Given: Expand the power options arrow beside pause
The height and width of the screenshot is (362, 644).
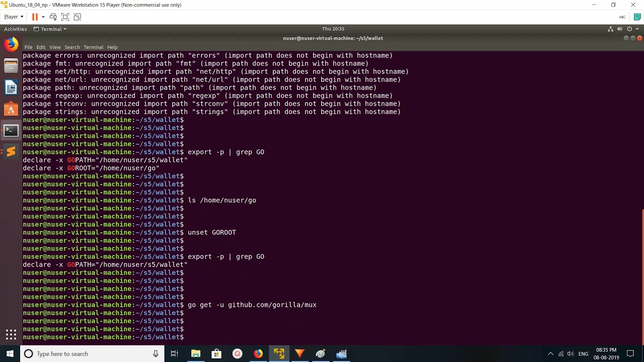Looking at the screenshot, I should (x=43, y=17).
